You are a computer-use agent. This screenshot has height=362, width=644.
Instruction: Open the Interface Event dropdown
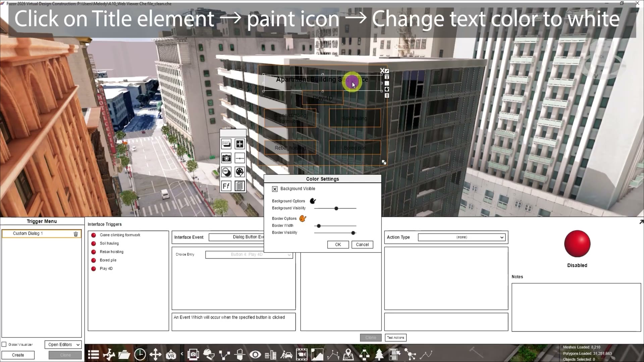(x=236, y=237)
